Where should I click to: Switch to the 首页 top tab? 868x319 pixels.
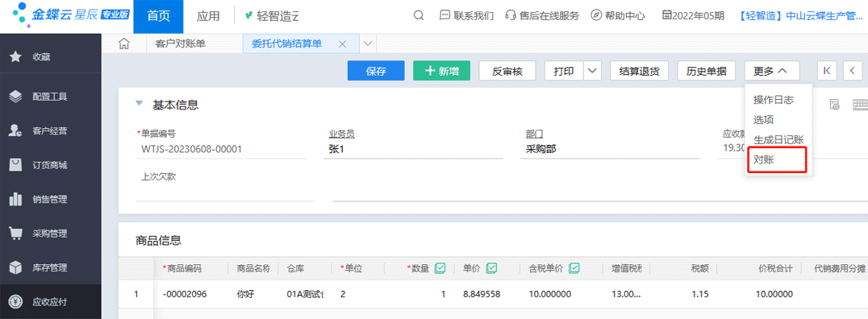158,16
